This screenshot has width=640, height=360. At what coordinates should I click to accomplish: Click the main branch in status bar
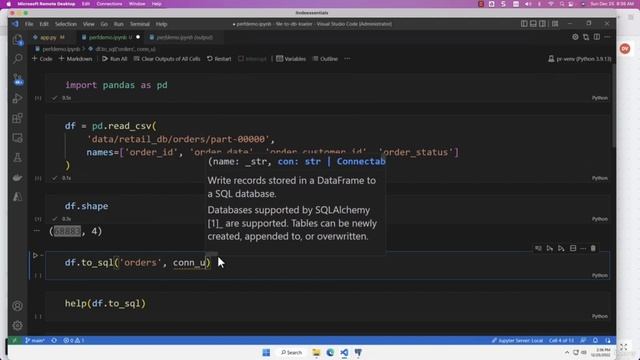35,340
